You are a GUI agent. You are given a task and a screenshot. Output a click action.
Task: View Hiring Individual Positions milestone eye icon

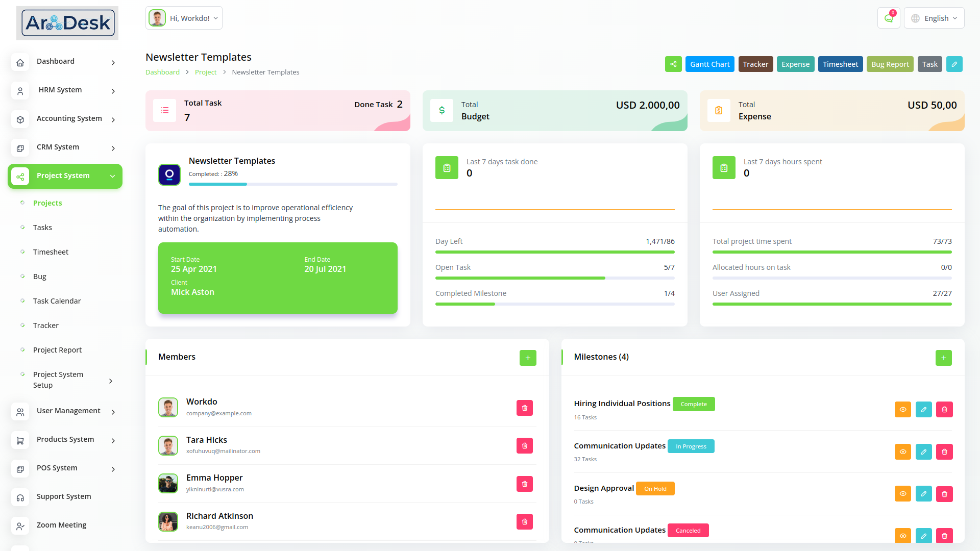tap(902, 410)
